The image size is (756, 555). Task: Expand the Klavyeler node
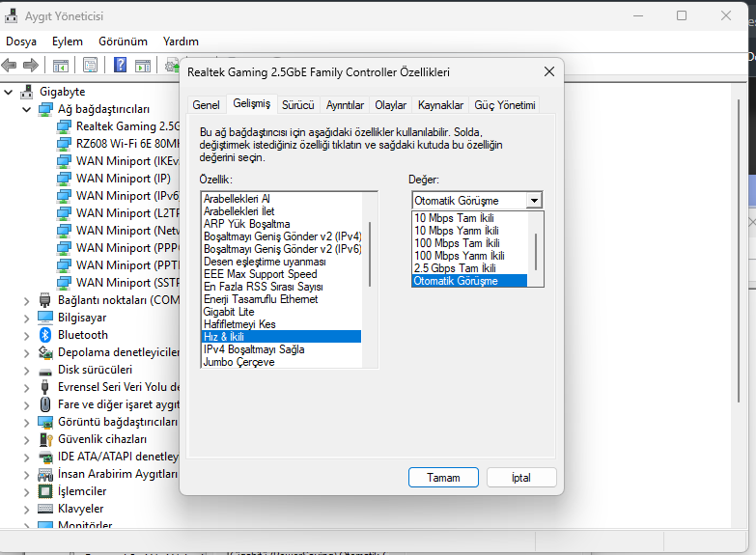[26, 510]
